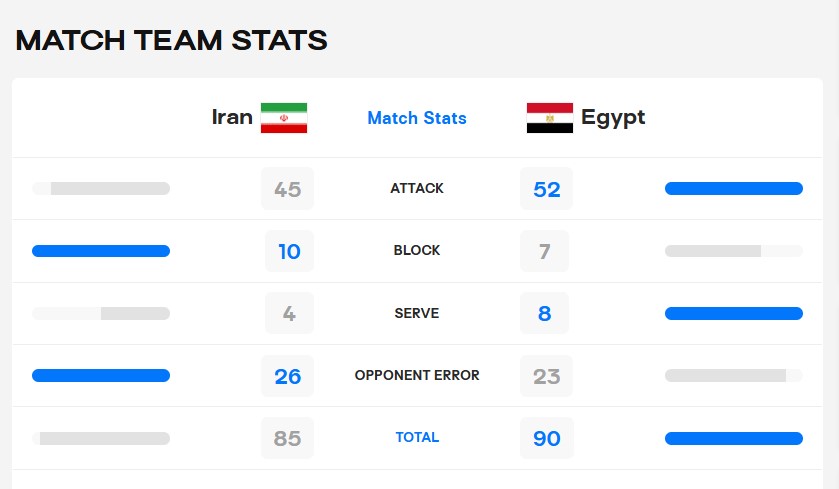Click Egypt's attack score 52

tap(546, 189)
